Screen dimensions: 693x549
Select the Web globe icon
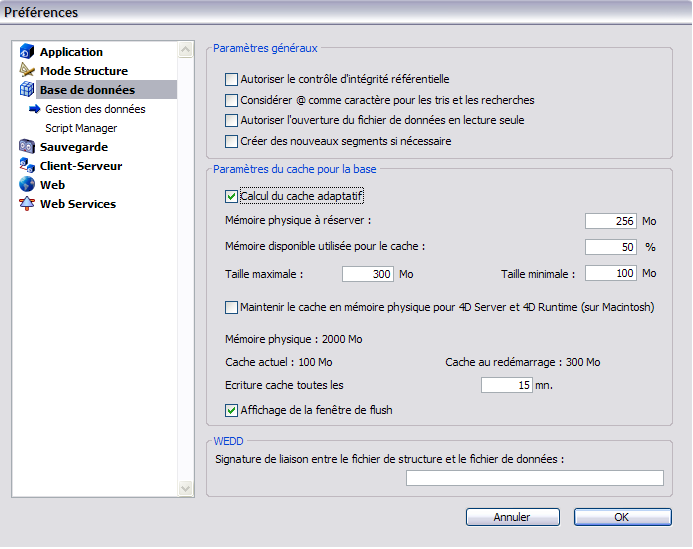[27, 185]
